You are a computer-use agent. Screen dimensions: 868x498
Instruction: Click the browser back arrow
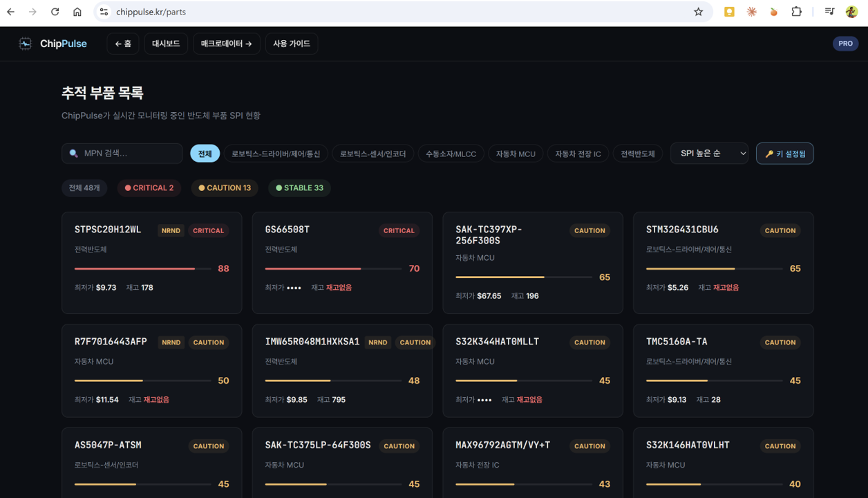[11, 12]
